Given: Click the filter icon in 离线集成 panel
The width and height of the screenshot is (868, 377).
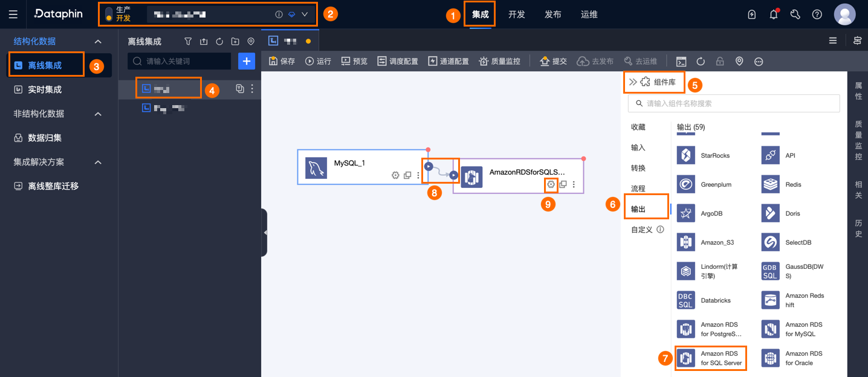Looking at the screenshot, I should (x=188, y=42).
